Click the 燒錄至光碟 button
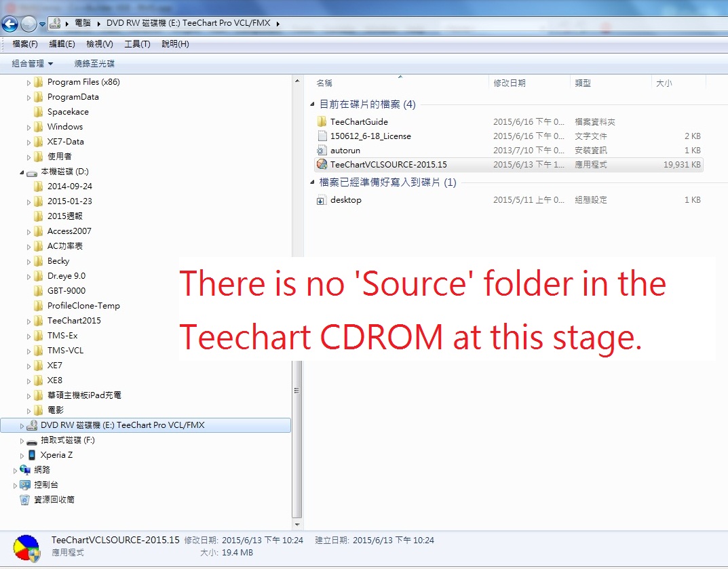 tap(94, 64)
